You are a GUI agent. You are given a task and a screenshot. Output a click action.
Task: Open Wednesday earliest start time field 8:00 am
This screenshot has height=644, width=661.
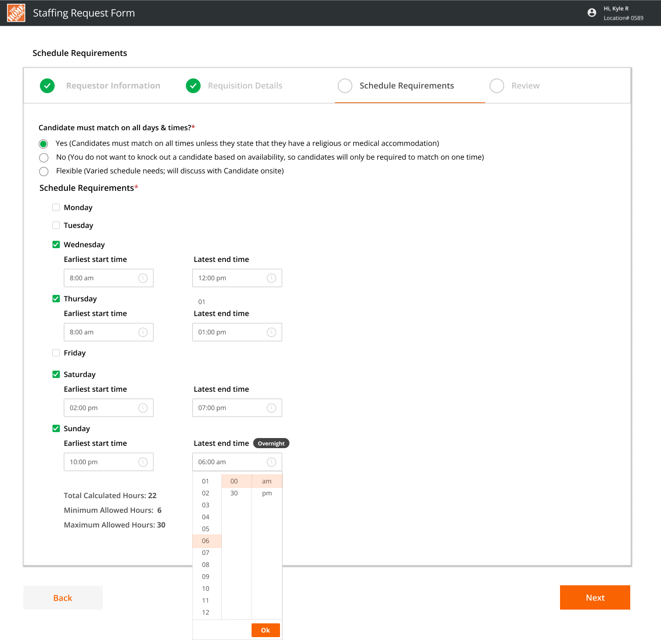click(108, 278)
